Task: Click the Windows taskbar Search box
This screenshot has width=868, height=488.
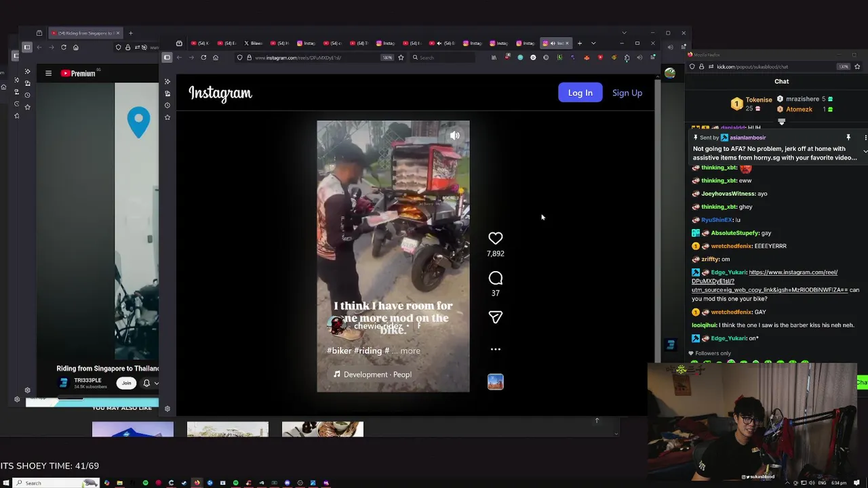Action: tap(56, 483)
